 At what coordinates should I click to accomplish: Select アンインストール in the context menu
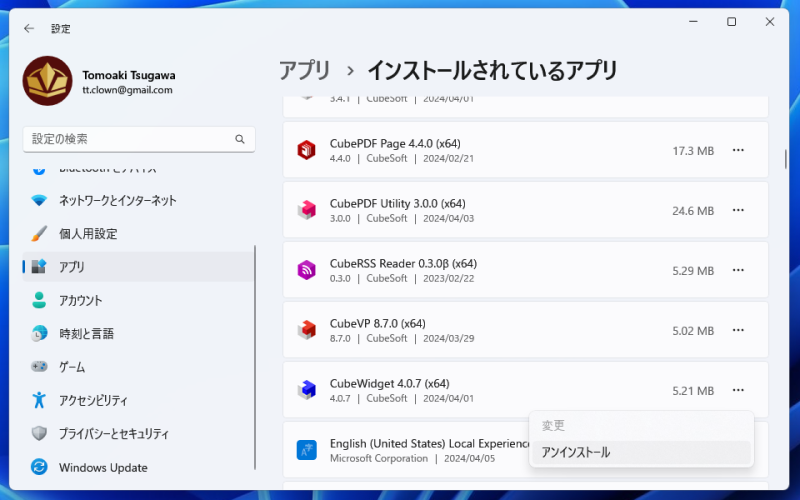coord(641,452)
